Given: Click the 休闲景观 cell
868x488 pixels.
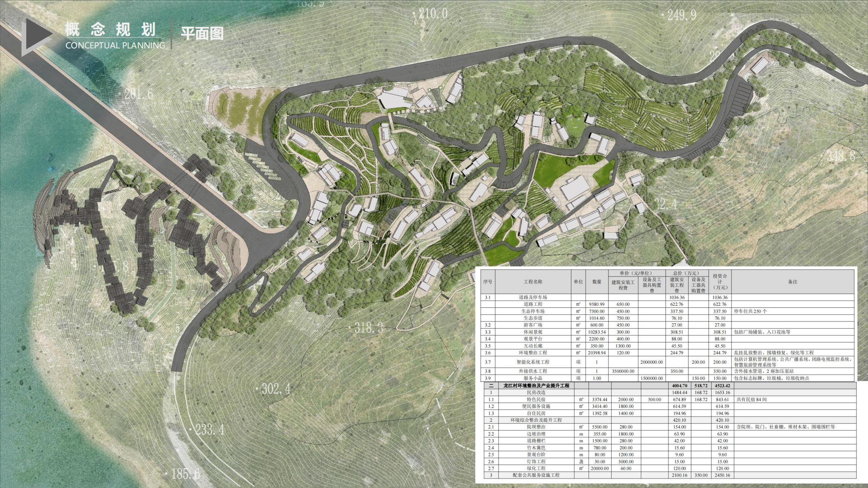Looking at the screenshot, I should [533, 332].
